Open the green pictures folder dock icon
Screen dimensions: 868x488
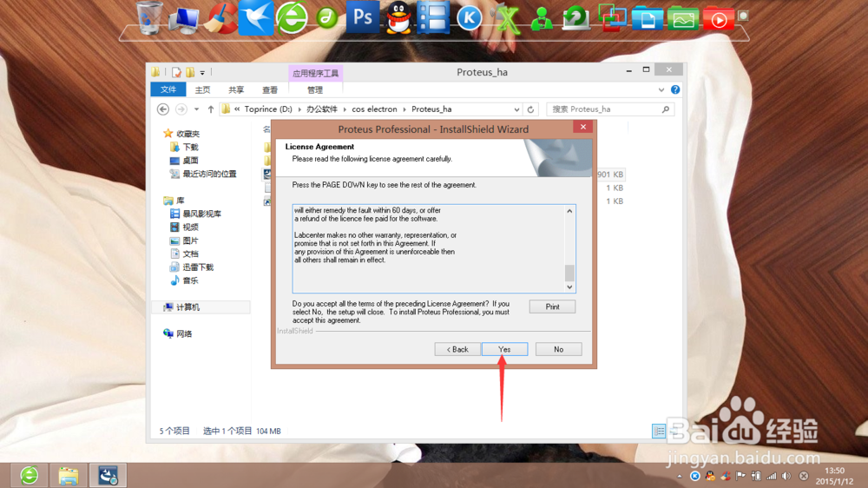(x=682, y=17)
